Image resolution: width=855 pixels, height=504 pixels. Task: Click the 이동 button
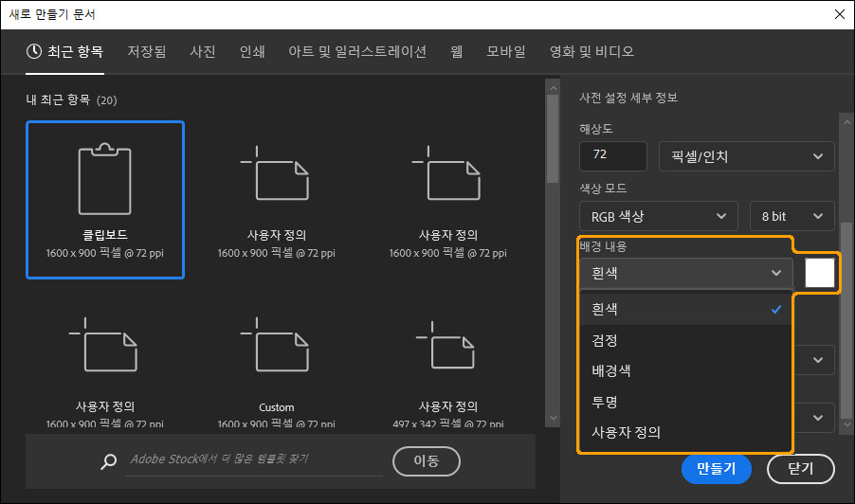click(427, 461)
